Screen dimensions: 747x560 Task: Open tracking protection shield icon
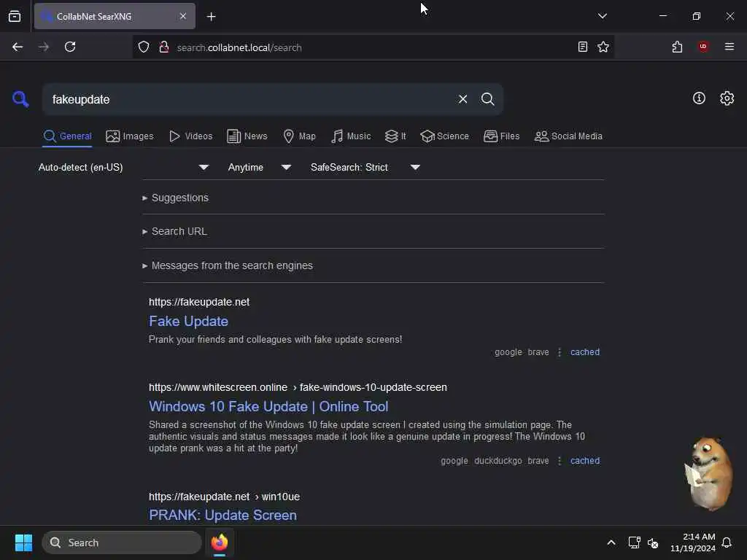(144, 47)
